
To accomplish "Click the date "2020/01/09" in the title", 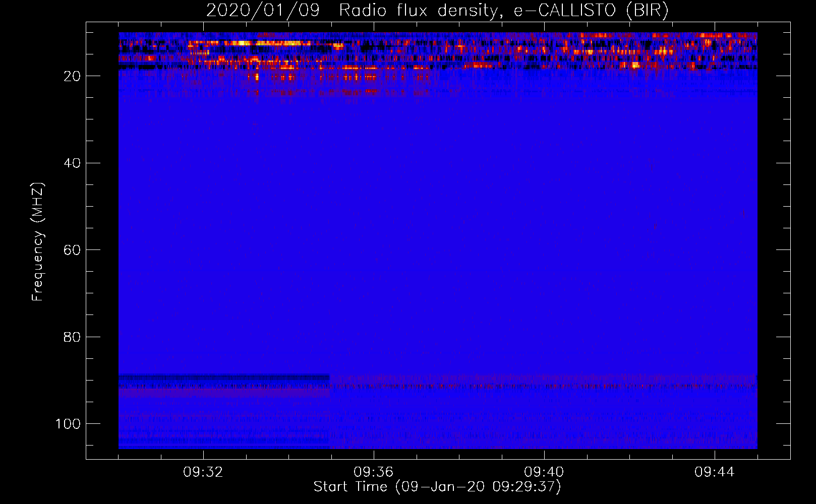I will tap(263, 11).
